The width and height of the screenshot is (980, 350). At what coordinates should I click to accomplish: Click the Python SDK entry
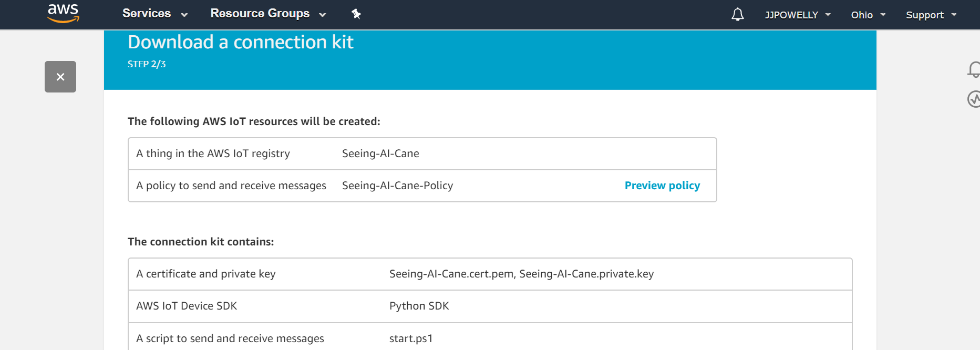(419, 306)
